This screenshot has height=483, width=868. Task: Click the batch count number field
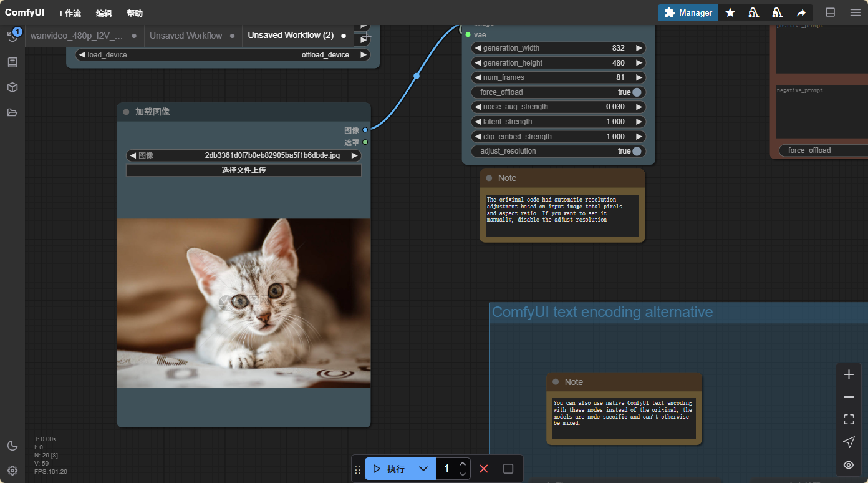point(446,469)
